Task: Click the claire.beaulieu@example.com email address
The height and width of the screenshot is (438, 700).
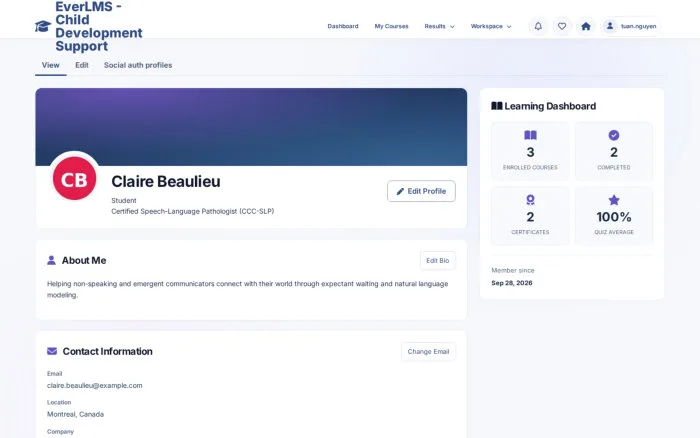Action: tap(95, 385)
